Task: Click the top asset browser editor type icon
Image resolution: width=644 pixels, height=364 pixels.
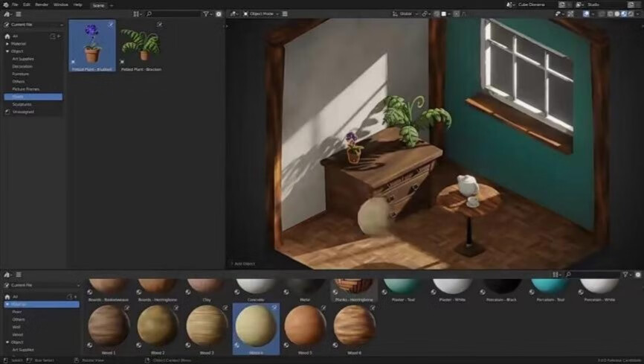Action: pyautogui.click(x=8, y=13)
